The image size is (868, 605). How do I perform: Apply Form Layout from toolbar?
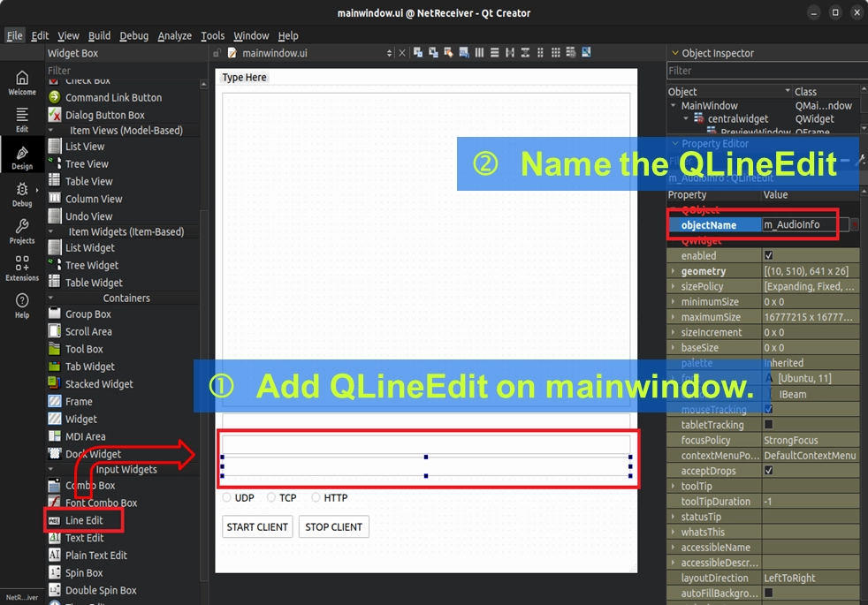tap(540, 52)
